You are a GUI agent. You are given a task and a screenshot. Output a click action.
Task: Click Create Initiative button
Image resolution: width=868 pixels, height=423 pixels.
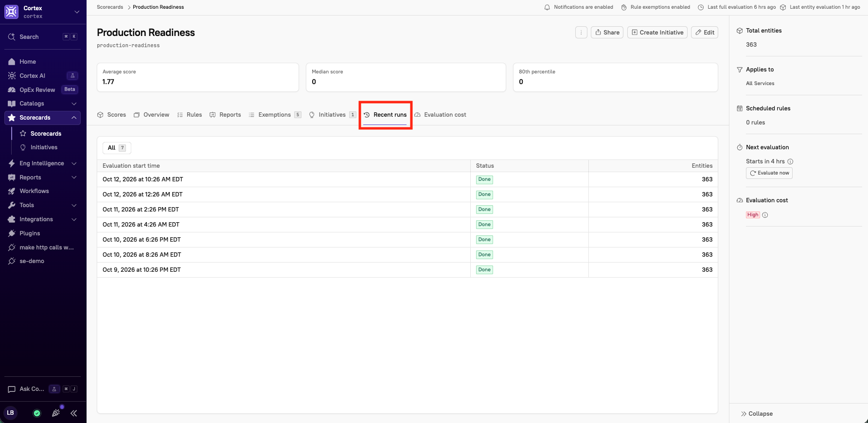657,33
